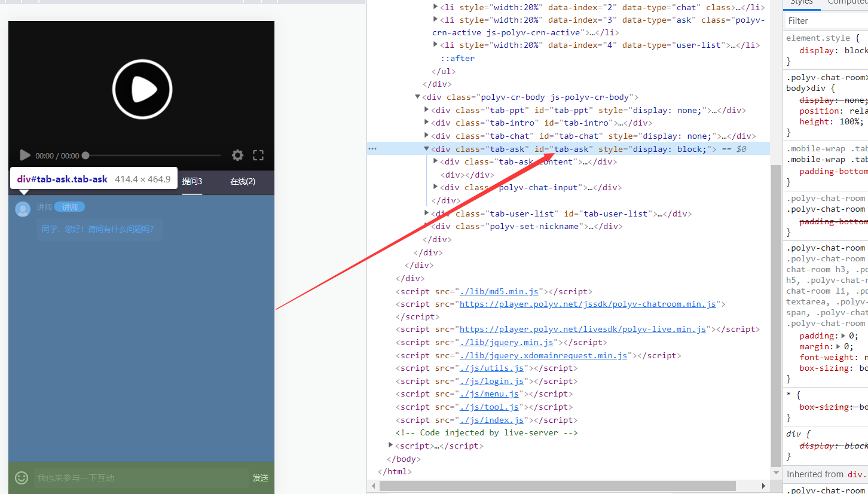Screen dimensions: 868x494
Task: Open the emoji picker in chat input
Action: point(22,478)
